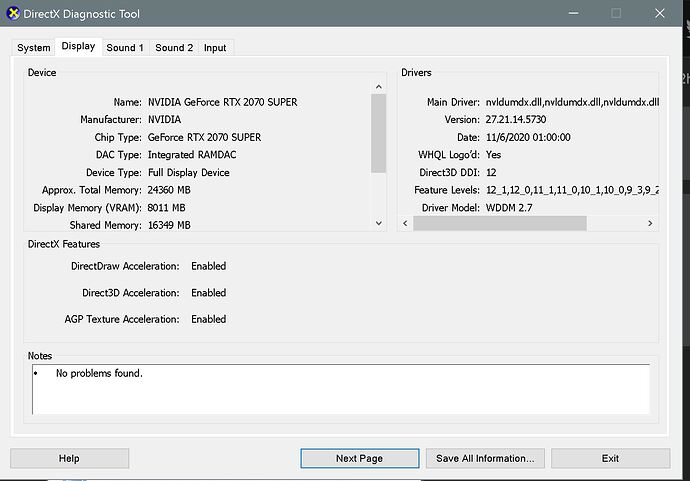Click DirectDraw Acceleration Enabled value

[209, 266]
